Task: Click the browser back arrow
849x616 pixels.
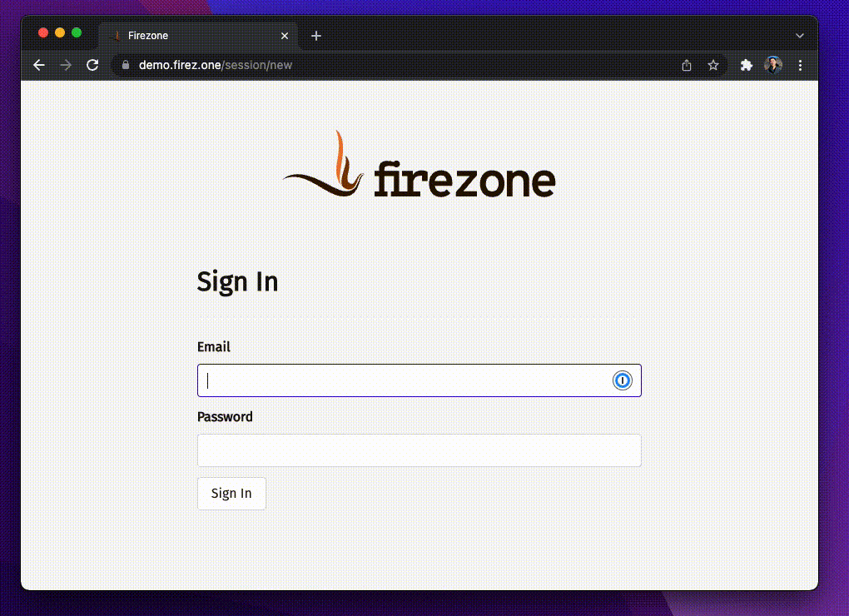Action: pos(38,66)
